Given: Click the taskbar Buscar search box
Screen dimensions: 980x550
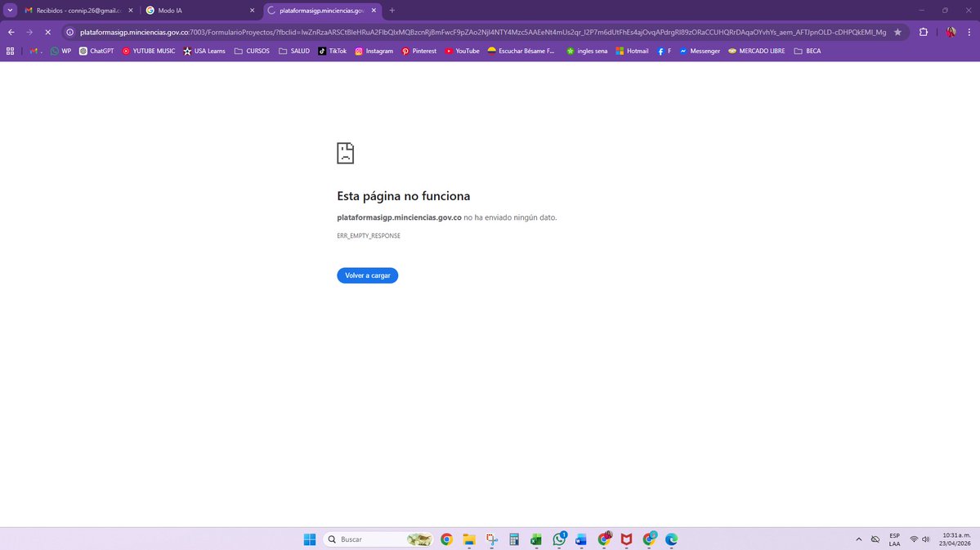Looking at the screenshot, I should click(378, 539).
